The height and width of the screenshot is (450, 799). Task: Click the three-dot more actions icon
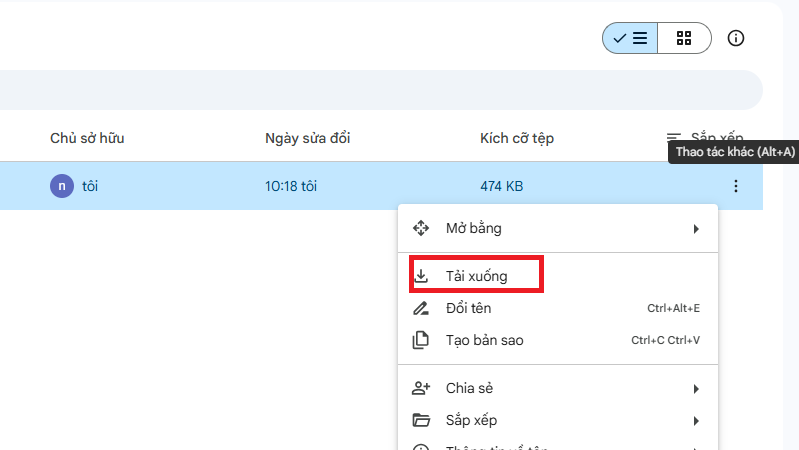point(736,186)
